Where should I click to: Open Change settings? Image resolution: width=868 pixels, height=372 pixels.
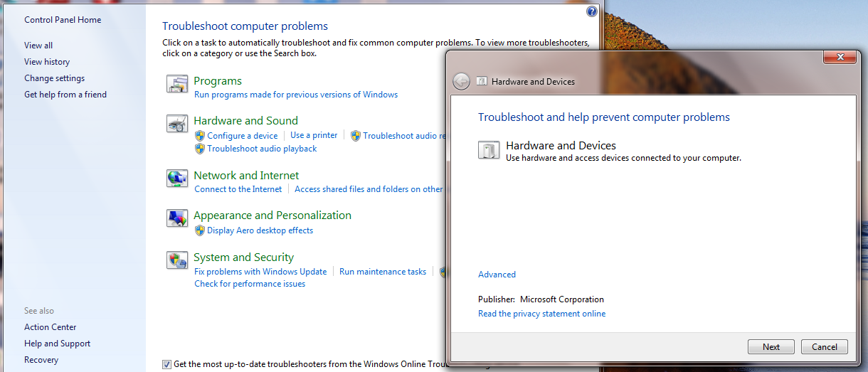(54, 78)
